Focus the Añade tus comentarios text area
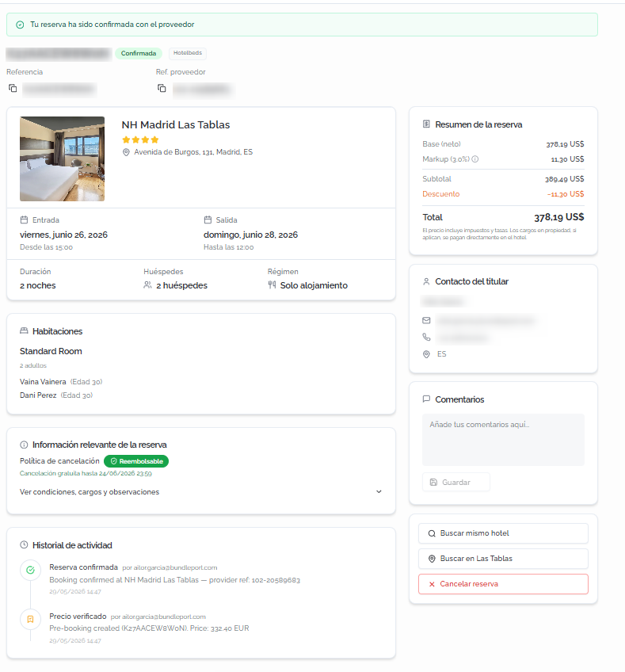The height and width of the screenshot is (672, 625). coord(503,440)
